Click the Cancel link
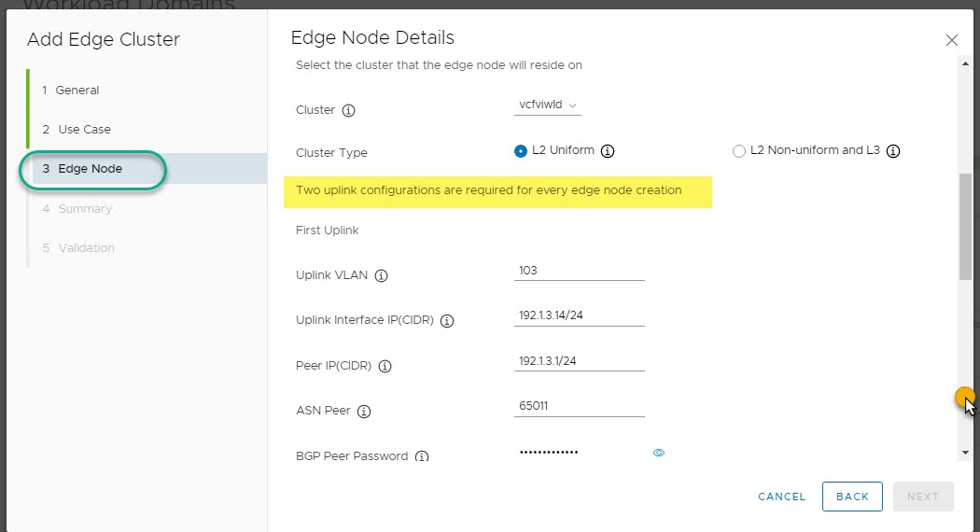 (781, 497)
